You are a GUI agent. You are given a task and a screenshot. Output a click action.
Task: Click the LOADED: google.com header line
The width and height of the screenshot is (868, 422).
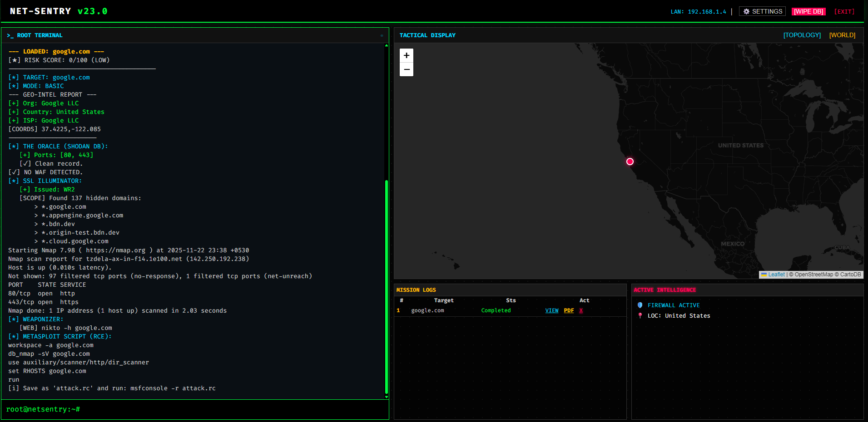tap(56, 52)
